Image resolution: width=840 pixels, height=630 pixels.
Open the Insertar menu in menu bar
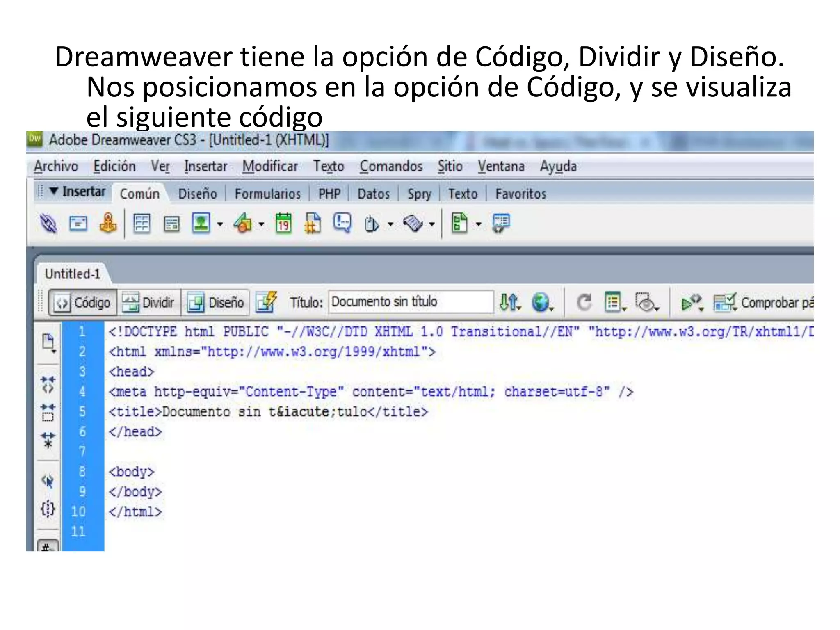tap(205, 166)
